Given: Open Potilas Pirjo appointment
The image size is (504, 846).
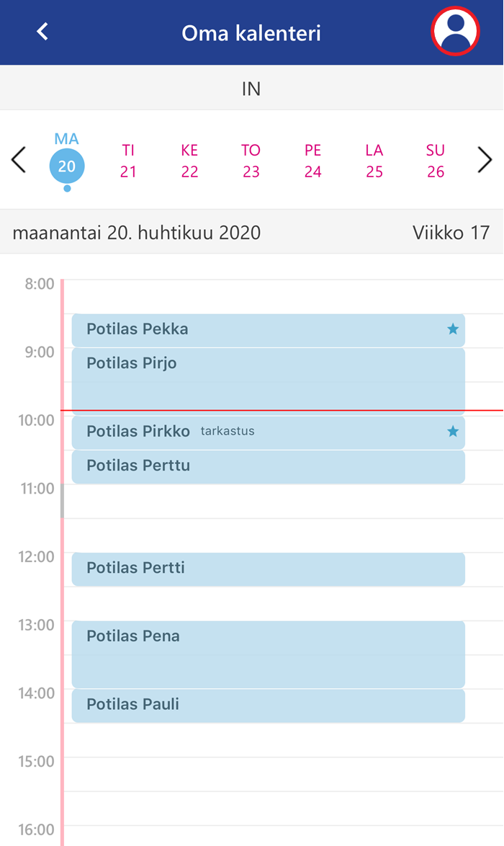Looking at the screenshot, I should click(269, 379).
